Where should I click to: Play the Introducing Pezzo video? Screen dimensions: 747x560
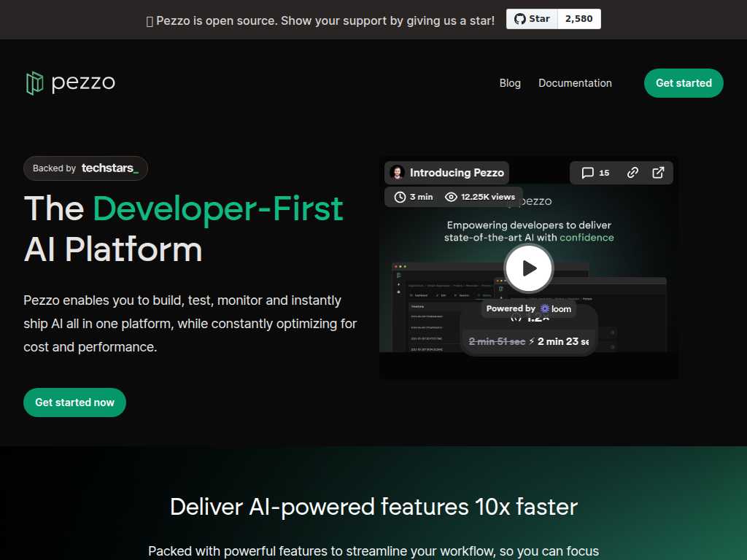coord(529,268)
